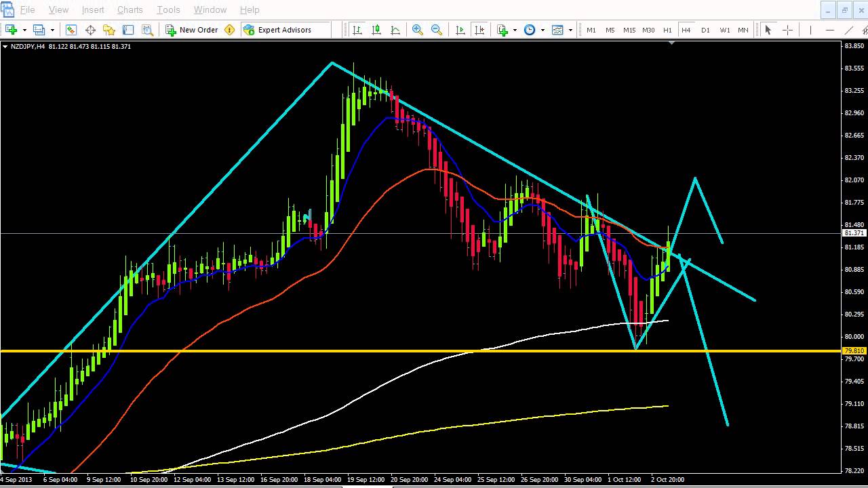Expand the Indicators dropdown arrow
The width and height of the screenshot is (868, 488).
pyautogui.click(x=515, y=30)
